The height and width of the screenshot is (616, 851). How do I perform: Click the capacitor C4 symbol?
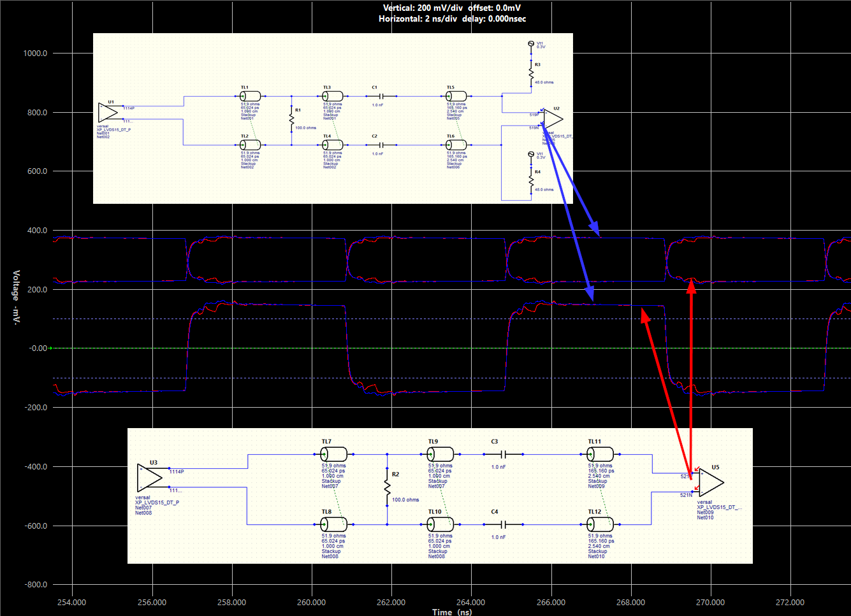click(502, 524)
